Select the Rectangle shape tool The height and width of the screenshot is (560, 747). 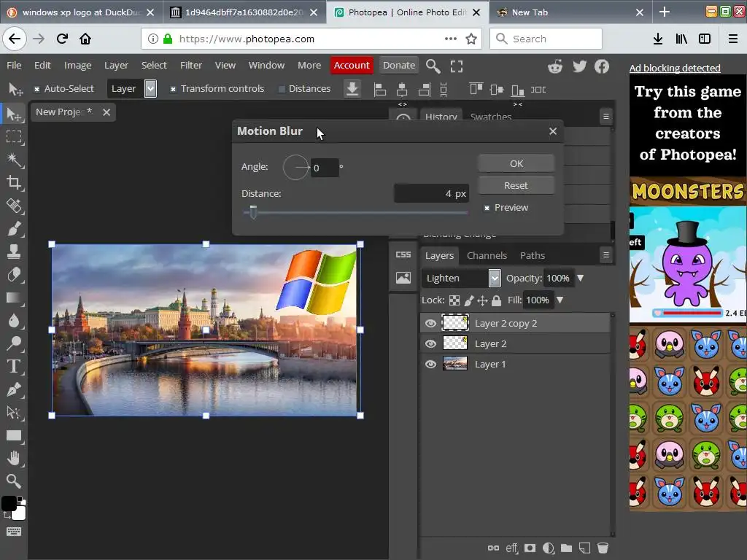pos(14,436)
